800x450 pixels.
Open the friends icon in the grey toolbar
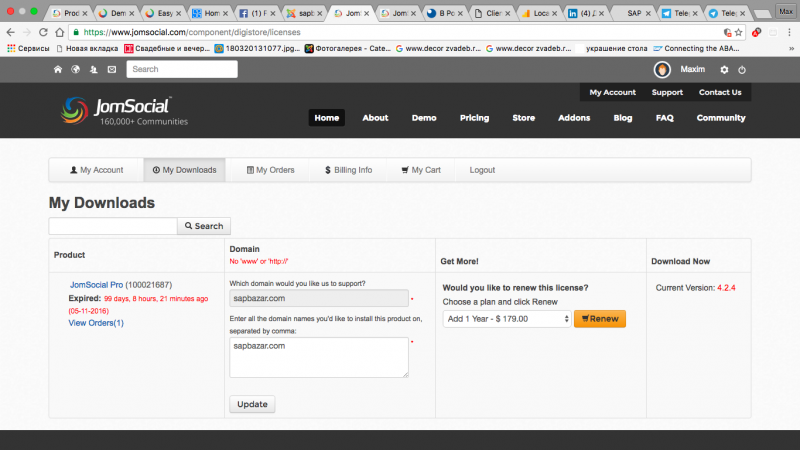[x=93, y=69]
